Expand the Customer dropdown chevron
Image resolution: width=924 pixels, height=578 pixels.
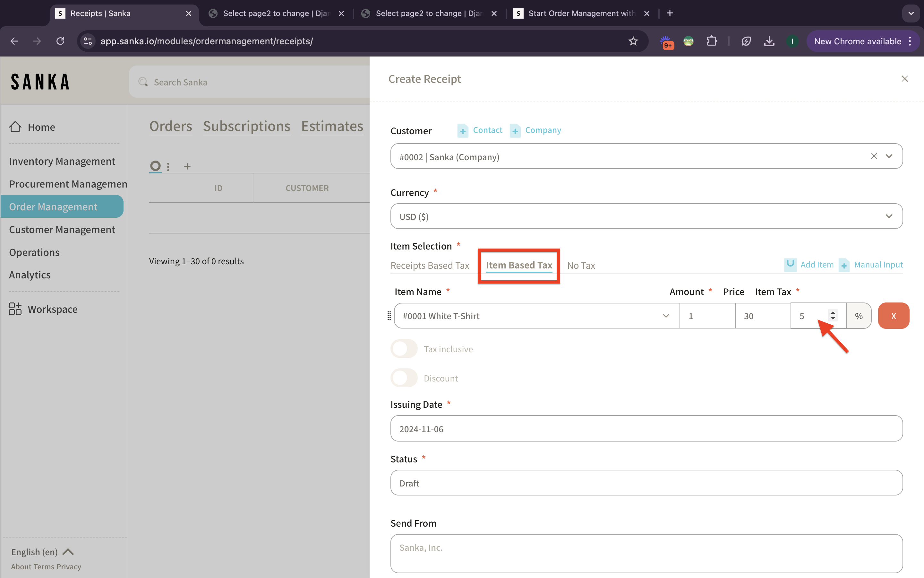889,156
